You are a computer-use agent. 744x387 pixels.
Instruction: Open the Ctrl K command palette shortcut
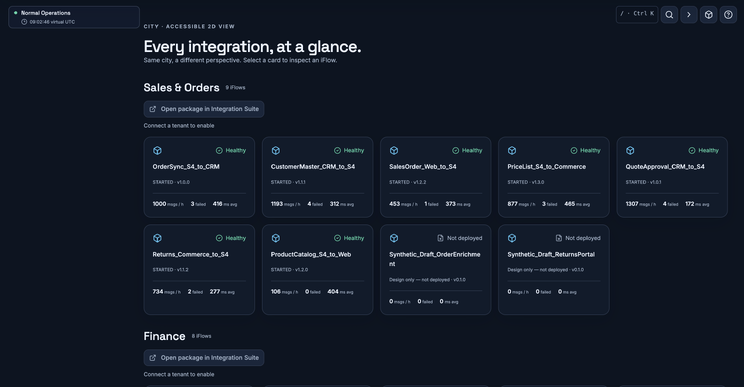(637, 14)
